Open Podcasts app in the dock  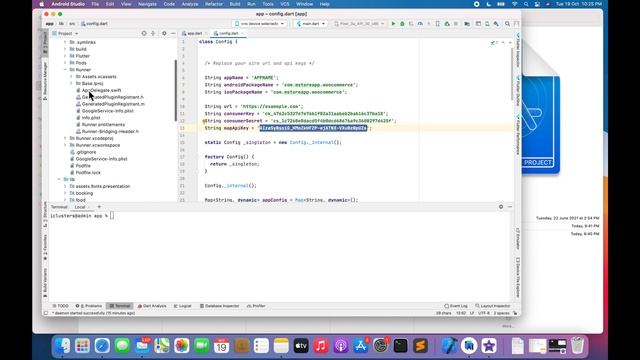coord(341,346)
